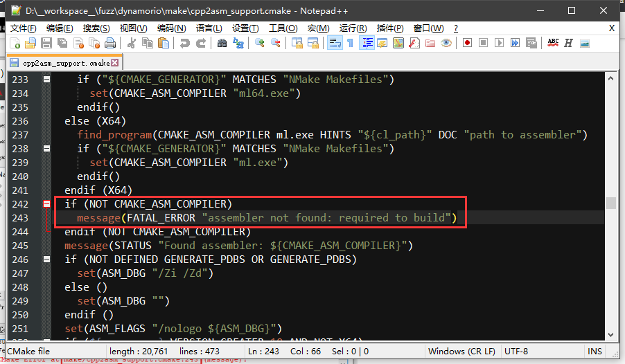Save the current file via floppy icon
The image size is (625, 364).
[46, 43]
